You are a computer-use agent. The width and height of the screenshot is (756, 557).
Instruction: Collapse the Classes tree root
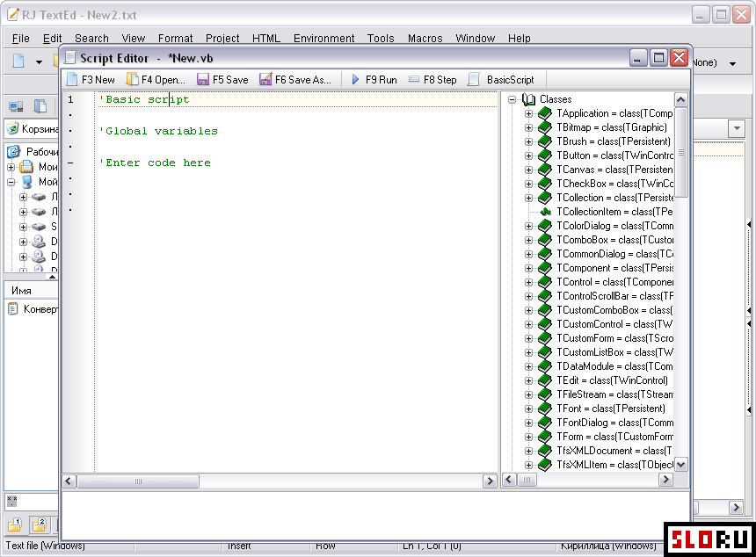512,100
